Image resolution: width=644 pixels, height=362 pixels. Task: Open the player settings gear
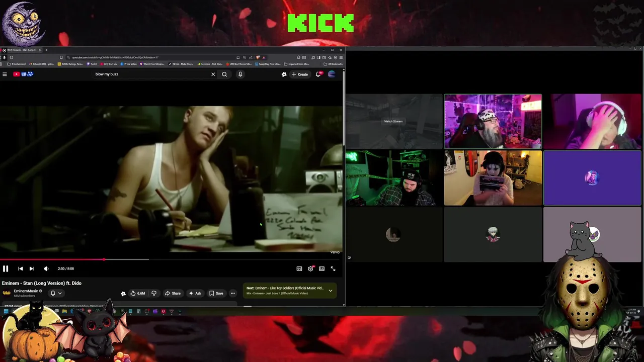coord(310,268)
